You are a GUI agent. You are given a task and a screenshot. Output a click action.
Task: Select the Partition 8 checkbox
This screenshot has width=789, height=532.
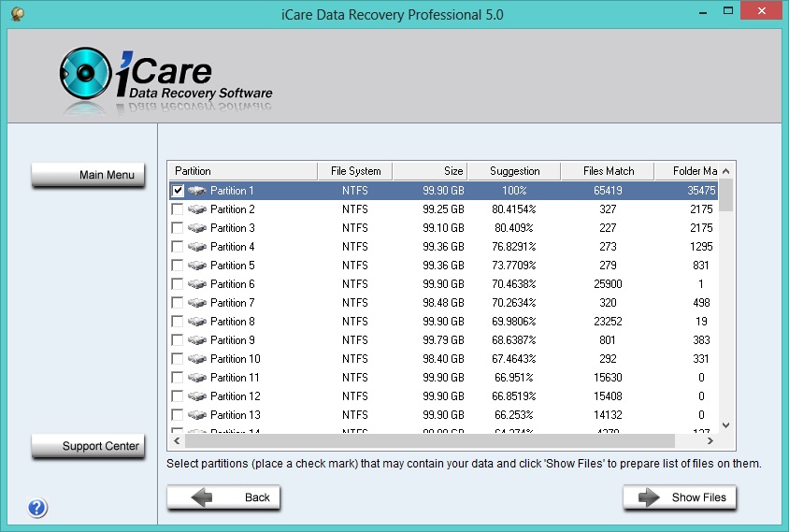(x=178, y=321)
